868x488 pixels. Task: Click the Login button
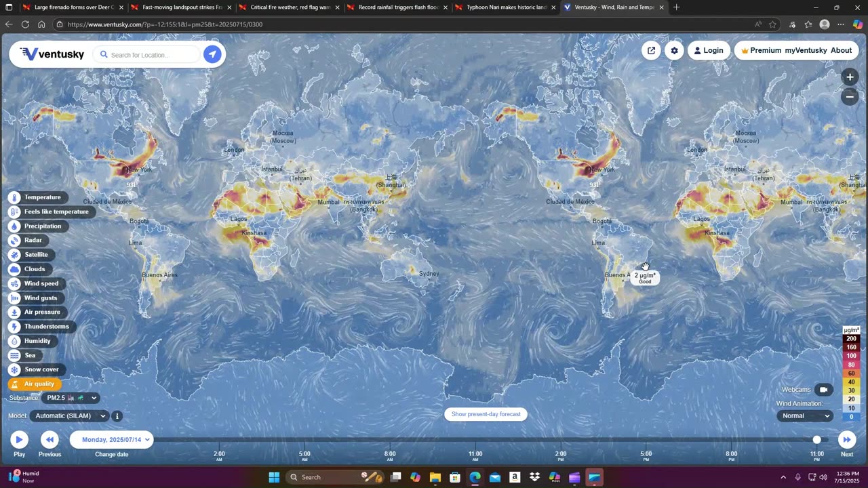pyautogui.click(x=709, y=50)
